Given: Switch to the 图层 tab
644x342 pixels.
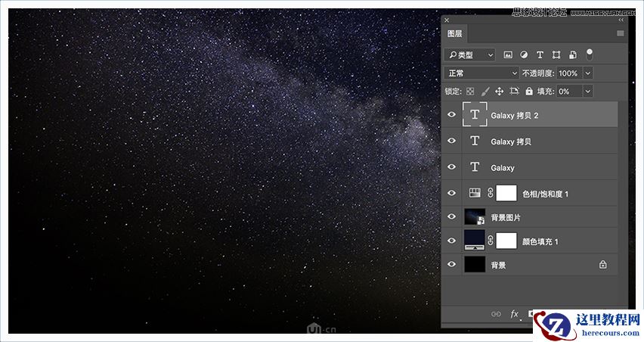Looking at the screenshot, I should (x=455, y=34).
